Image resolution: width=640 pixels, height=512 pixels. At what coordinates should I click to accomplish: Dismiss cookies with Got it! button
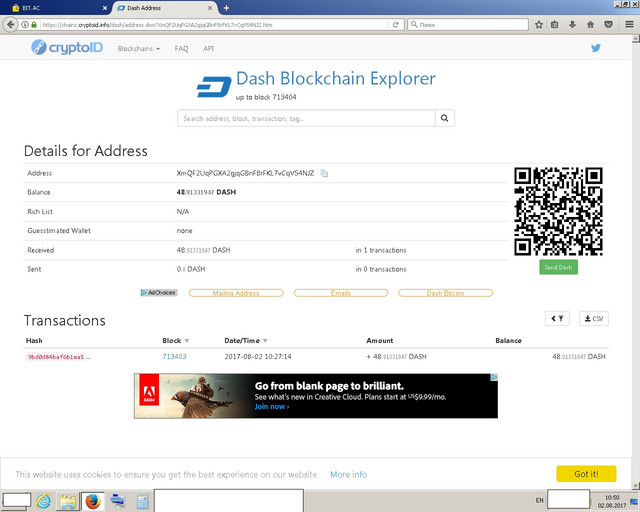click(x=586, y=474)
